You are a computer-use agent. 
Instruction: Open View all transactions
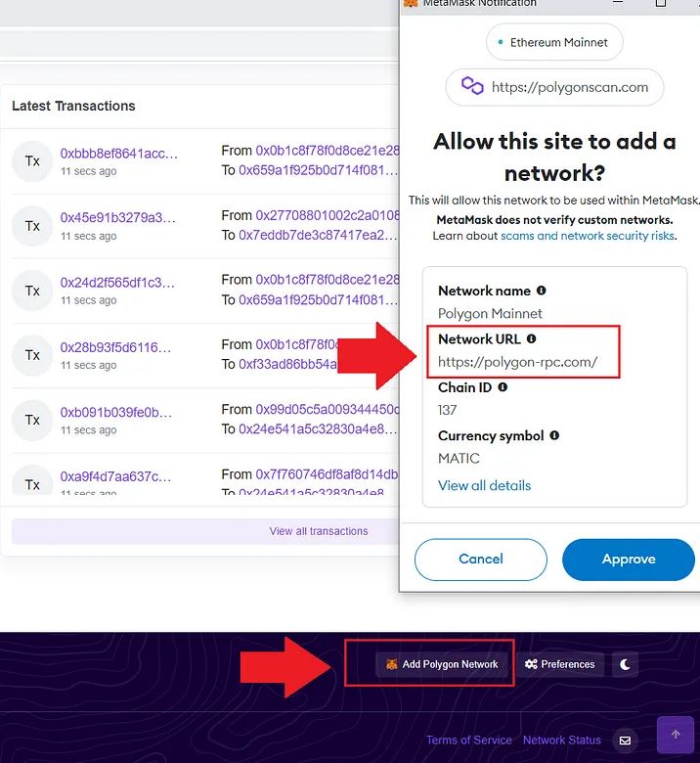pos(319,531)
